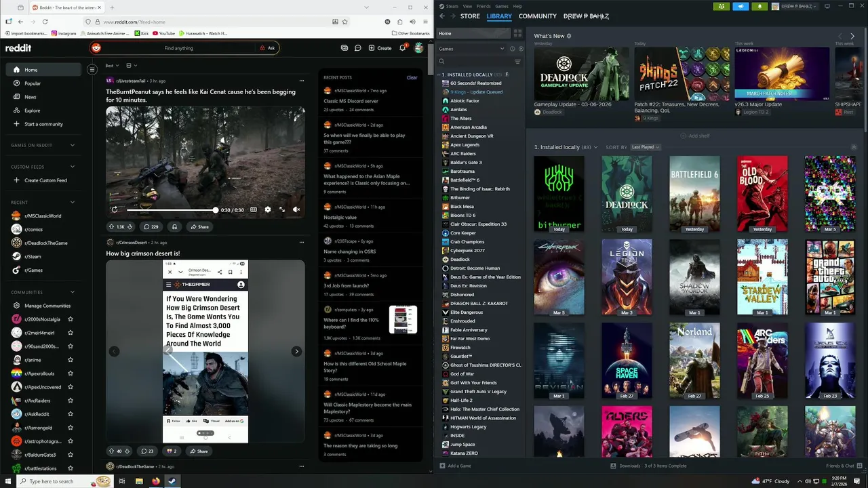Screen dimensions: 868x488
Task: Click Add a Game in Steam
Action: (455, 466)
